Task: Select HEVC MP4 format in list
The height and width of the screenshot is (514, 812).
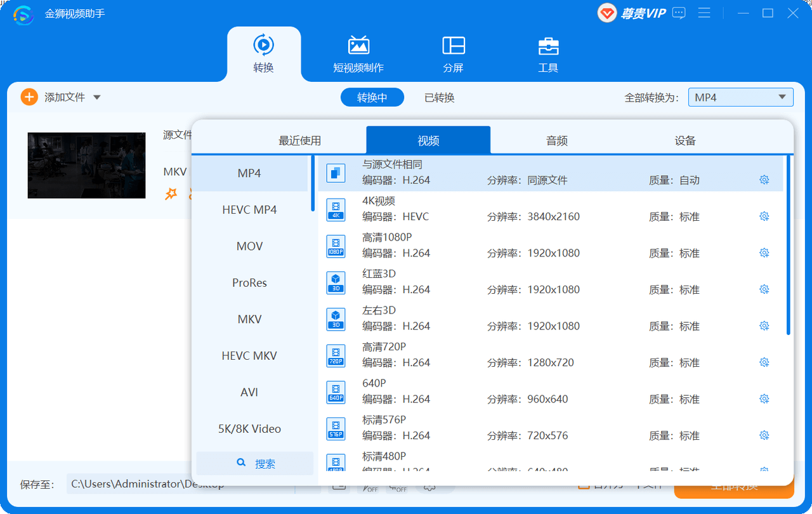Action: 249,209
